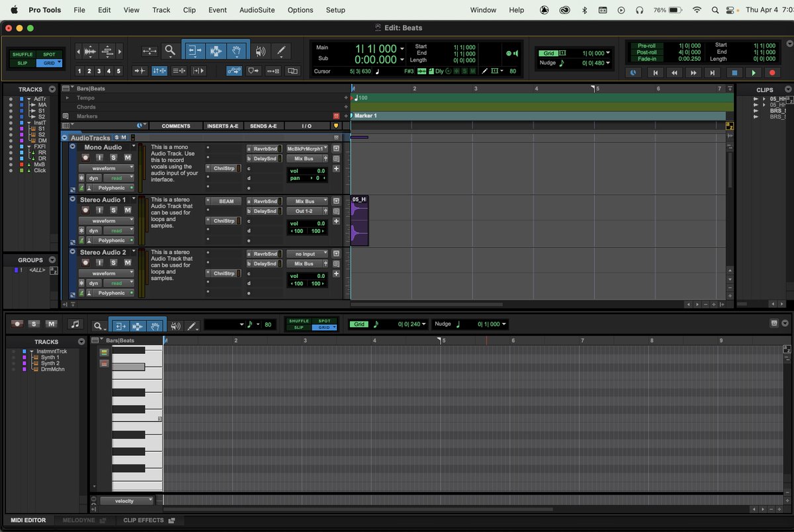Click the Stop button in the transport

[x=734, y=73]
